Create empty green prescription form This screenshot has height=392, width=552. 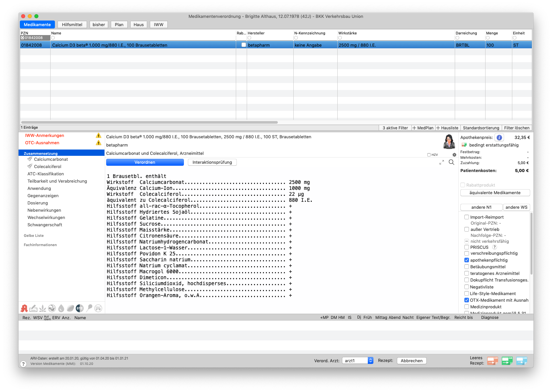coord(507,361)
